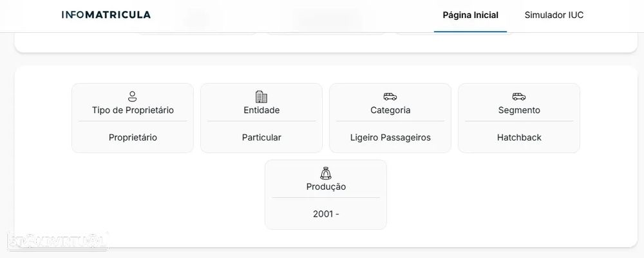The image size is (644, 258).
Task: Select the Entidade card label
Action: 261,110
